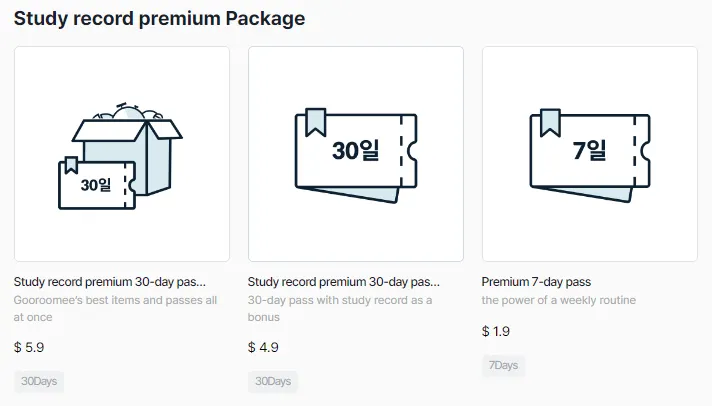
Task: Click the bookmark ribbon on the 7일 ticket
Action: (550, 123)
